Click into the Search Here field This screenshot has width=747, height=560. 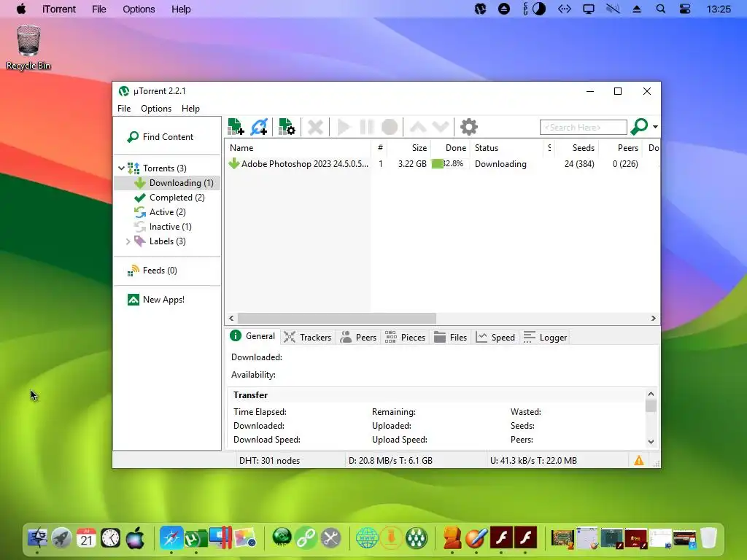(x=583, y=127)
